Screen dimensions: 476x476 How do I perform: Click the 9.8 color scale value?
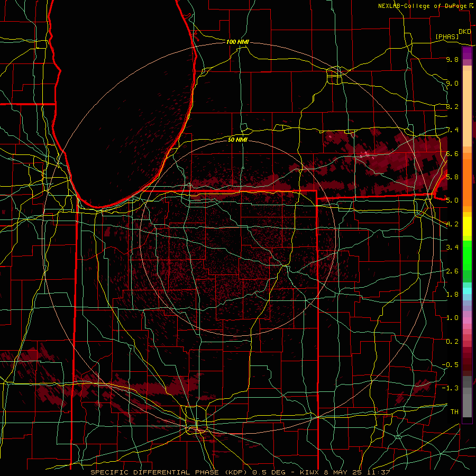click(x=452, y=59)
